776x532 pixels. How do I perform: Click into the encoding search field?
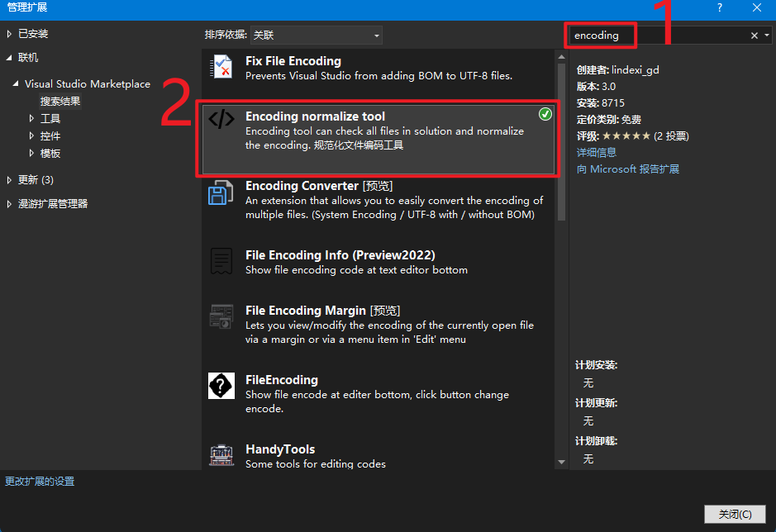(658, 36)
